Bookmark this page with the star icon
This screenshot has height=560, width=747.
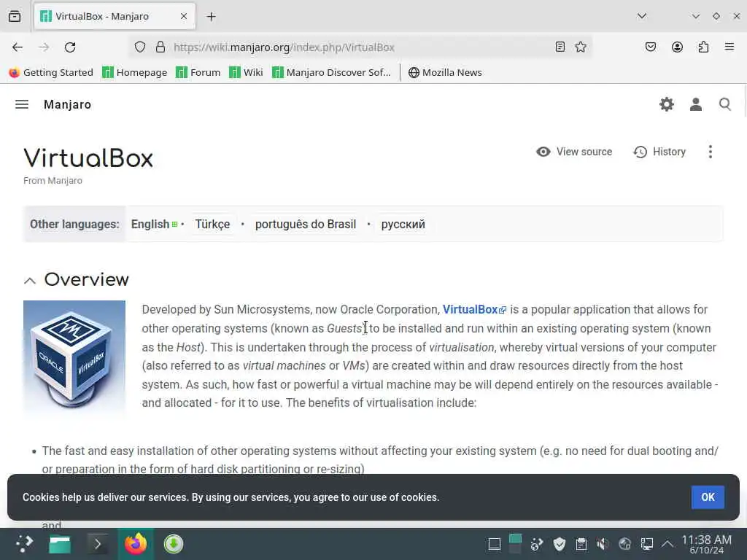[581, 47]
